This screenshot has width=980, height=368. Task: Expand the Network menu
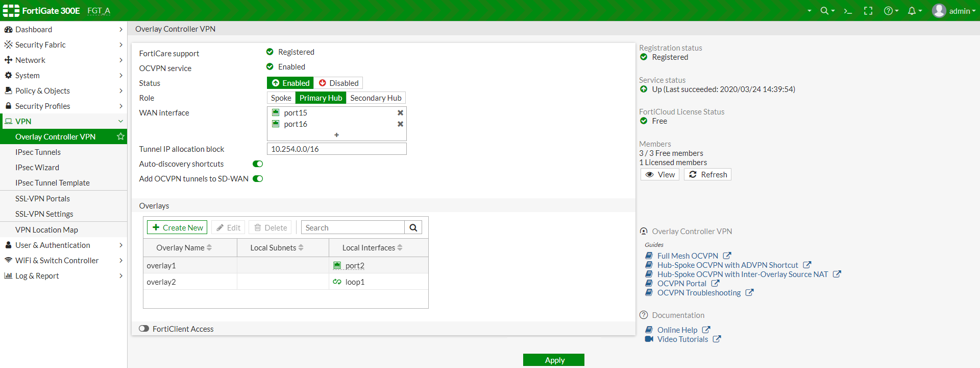[63, 60]
